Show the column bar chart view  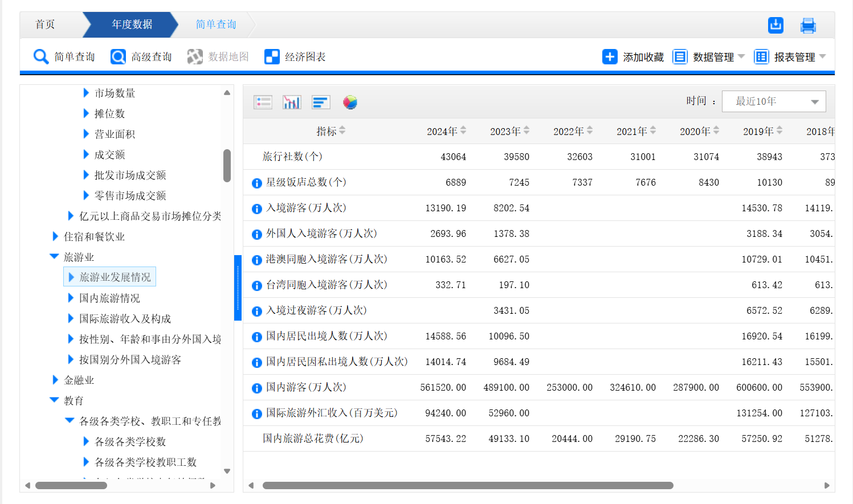(292, 102)
